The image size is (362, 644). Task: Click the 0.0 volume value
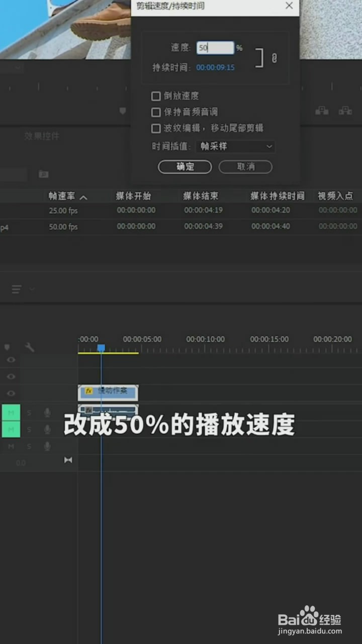click(21, 463)
